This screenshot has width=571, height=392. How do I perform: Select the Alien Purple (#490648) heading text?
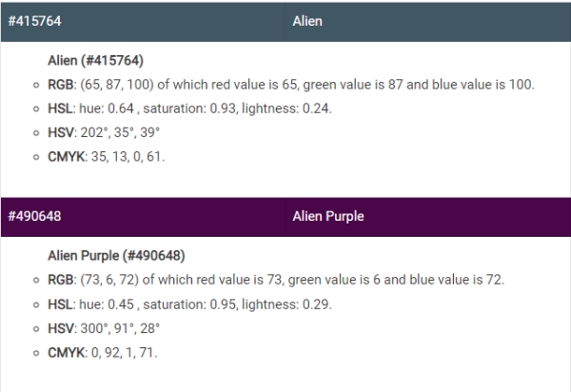tap(116, 256)
